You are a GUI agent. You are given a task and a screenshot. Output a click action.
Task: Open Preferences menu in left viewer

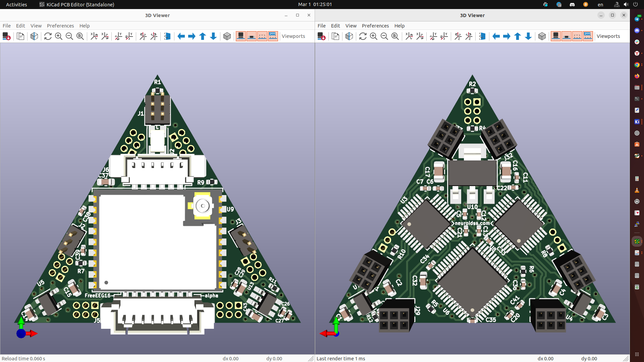(60, 26)
